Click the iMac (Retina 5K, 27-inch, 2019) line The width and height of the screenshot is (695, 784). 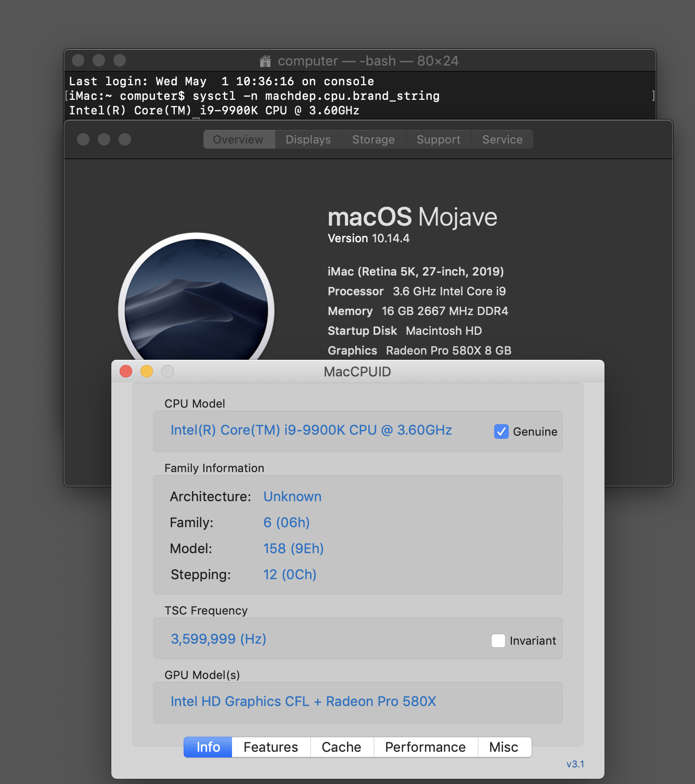click(x=416, y=271)
